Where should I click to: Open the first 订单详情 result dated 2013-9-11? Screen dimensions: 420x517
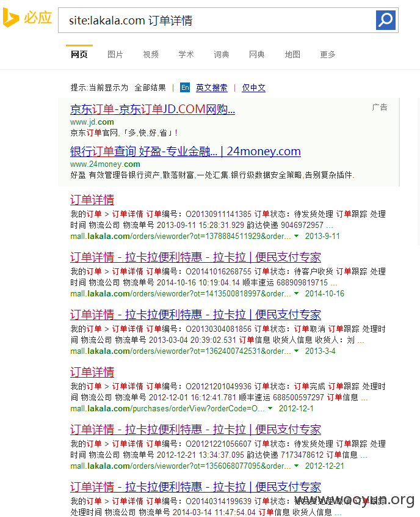pos(92,200)
